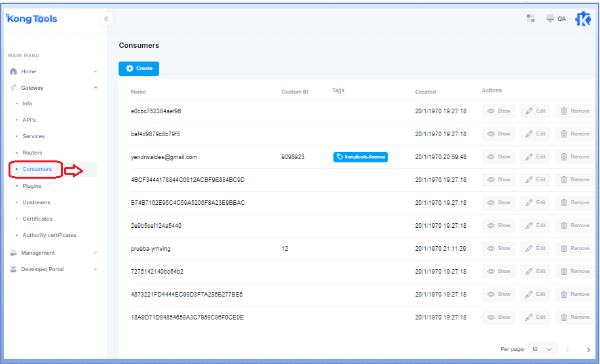Click the Developer Portal icon
600x364 pixels.
(x=13, y=269)
